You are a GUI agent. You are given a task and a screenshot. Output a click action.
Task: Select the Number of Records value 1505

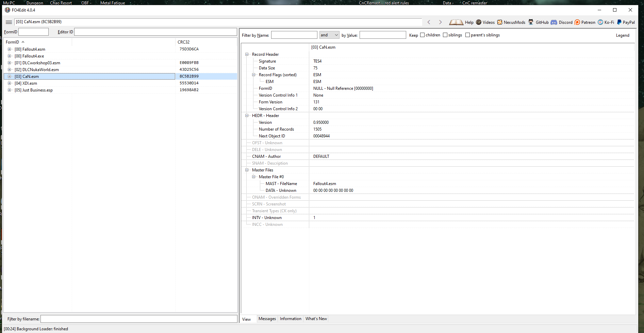(317, 129)
